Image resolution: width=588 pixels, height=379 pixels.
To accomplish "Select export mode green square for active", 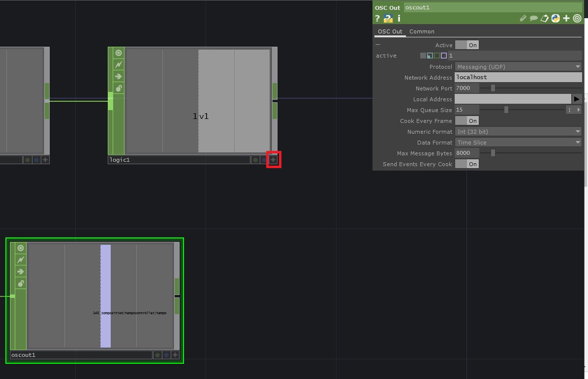I will point(437,56).
